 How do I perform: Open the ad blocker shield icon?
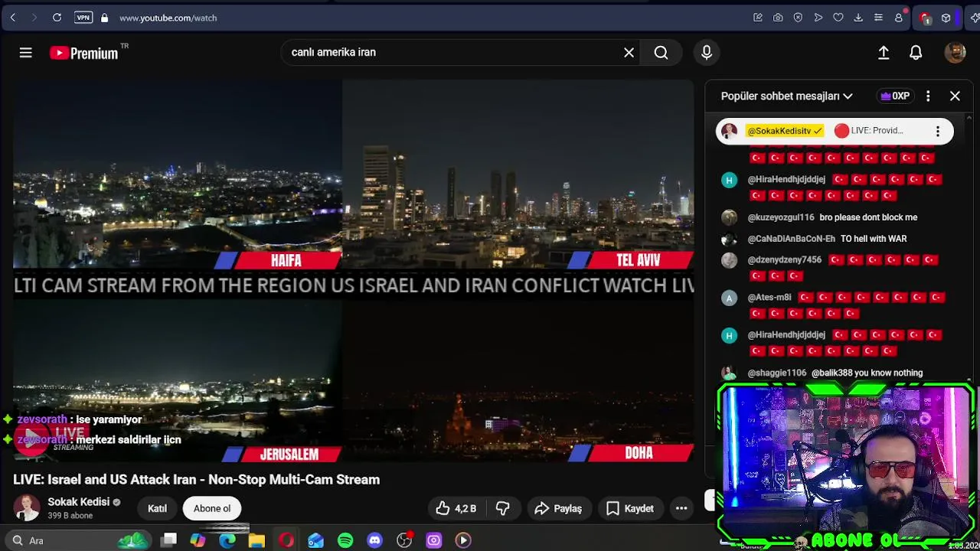(798, 18)
